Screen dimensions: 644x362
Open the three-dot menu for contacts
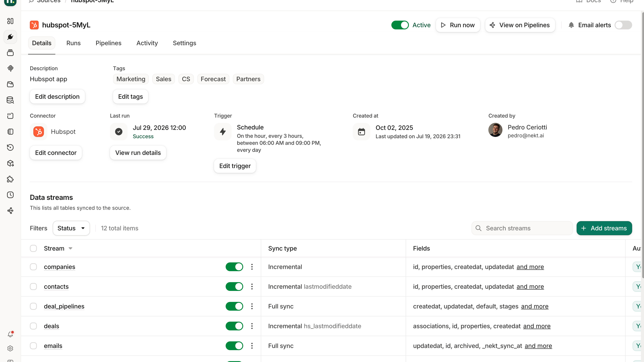252,287
